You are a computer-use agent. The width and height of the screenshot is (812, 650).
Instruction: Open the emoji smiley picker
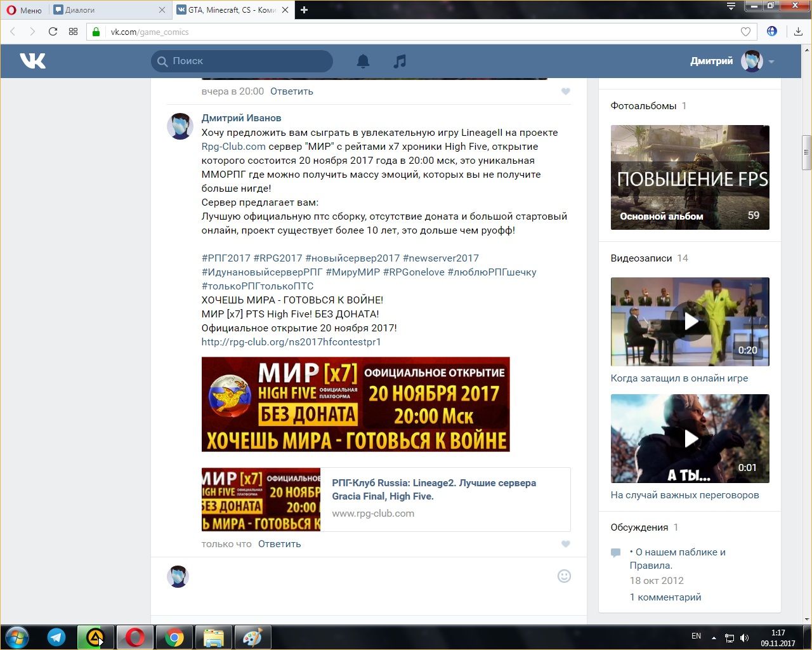pyautogui.click(x=564, y=576)
